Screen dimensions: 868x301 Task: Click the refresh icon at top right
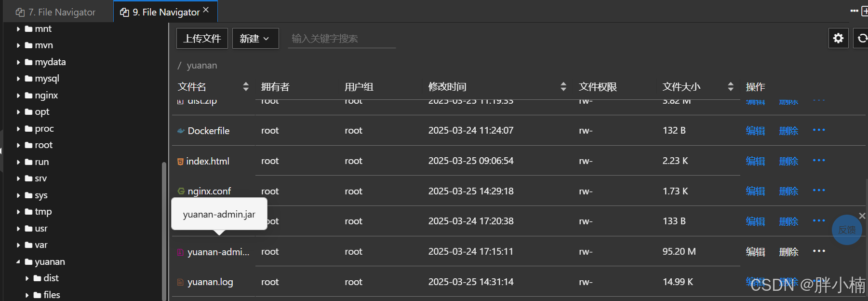click(862, 38)
